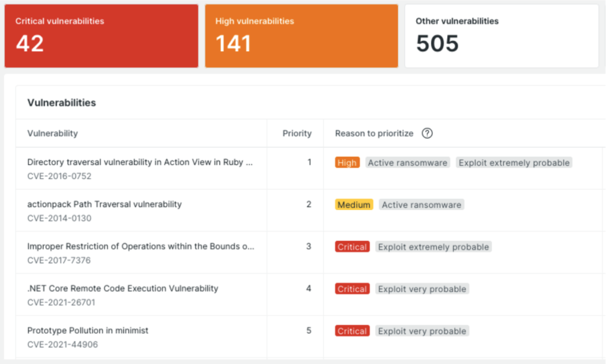Click the Active ransomware tag for CVE-2016-0752

click(x=408, y=163)
